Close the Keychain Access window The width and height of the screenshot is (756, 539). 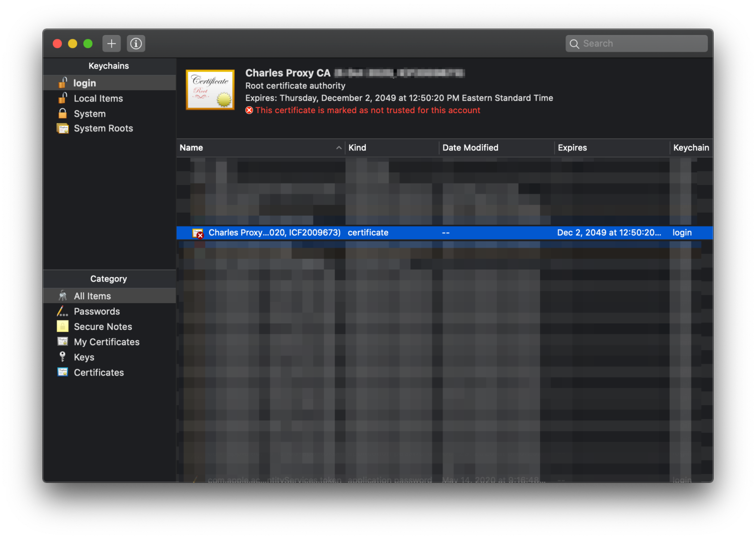point(57,44)
